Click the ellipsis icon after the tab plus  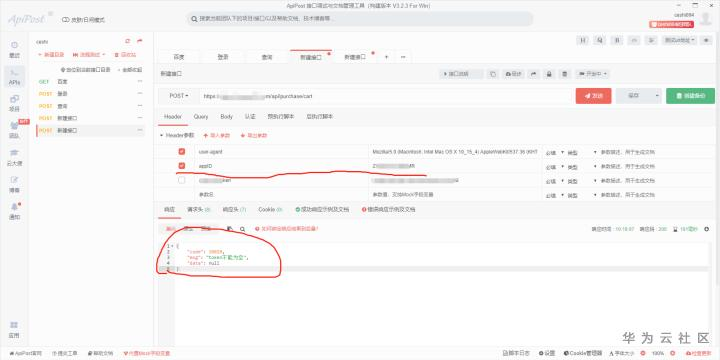coord(403,57)
